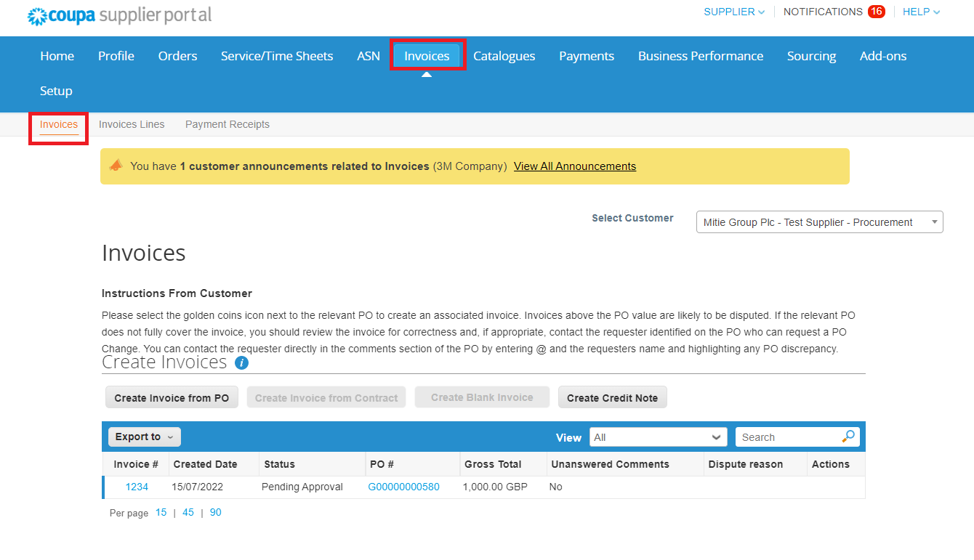Open the Payments tab
The width and height of the screenshot is (974, 560).
tap(587, 56)
